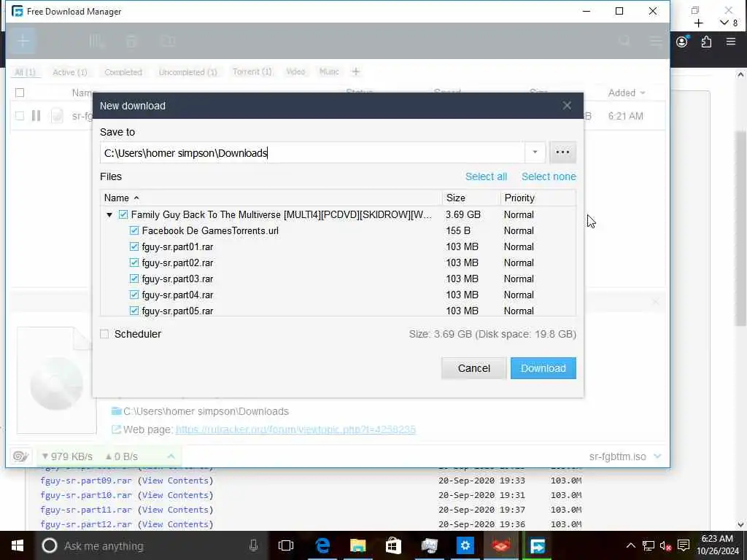The height and width of the screenshot is (560, 747).
Task: Click the move to folder icon in FDM toolbar
Action: click(168, 42)
